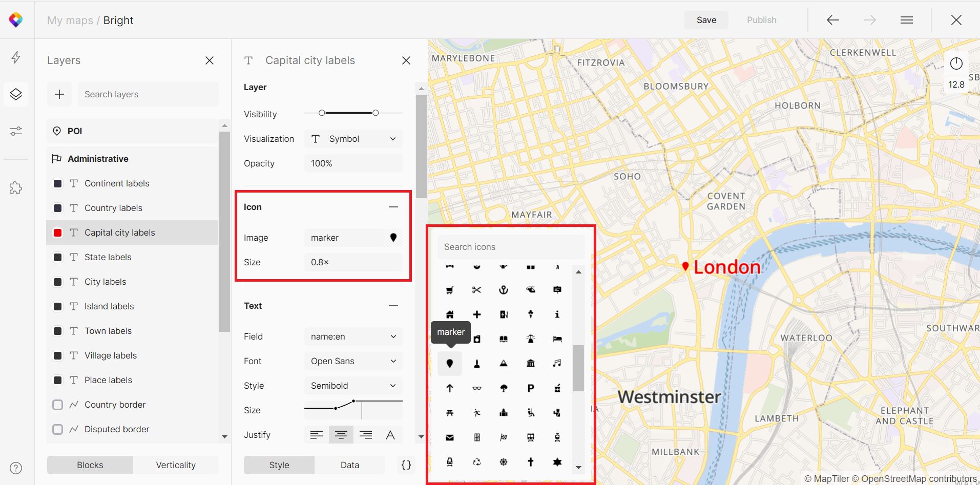Switch to the Data tab
The height and width of the screenshot is (485, 980).
point(350,465)
